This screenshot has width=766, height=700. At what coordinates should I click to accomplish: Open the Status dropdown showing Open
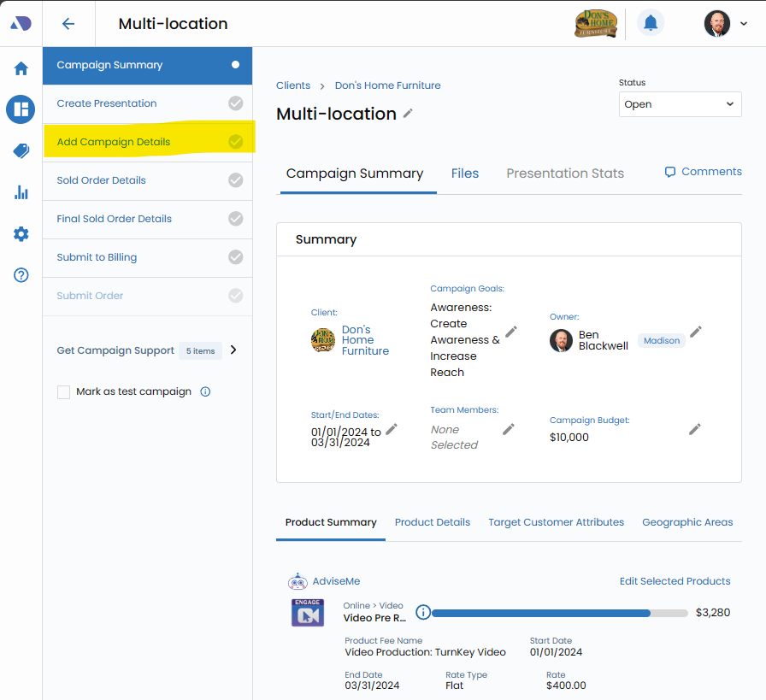coord(681,104)
